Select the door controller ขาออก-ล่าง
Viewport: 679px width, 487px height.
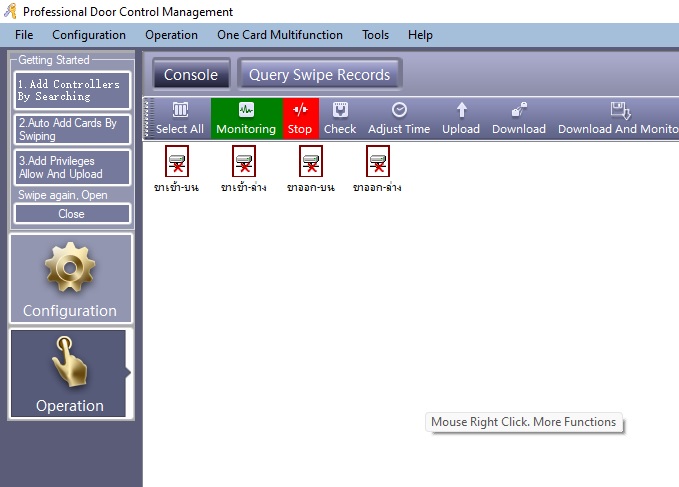[x=378, y=169]
